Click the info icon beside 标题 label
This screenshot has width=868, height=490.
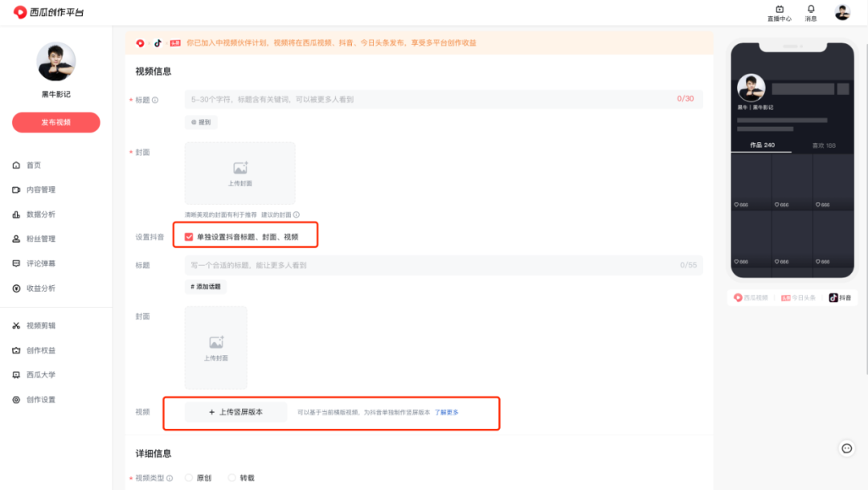[x=155, y=100]
